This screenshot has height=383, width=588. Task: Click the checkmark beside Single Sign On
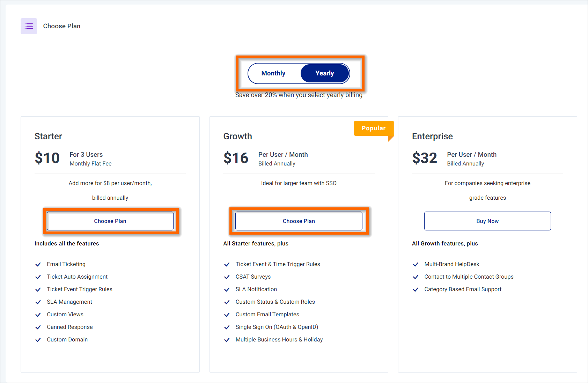(227, 327)
